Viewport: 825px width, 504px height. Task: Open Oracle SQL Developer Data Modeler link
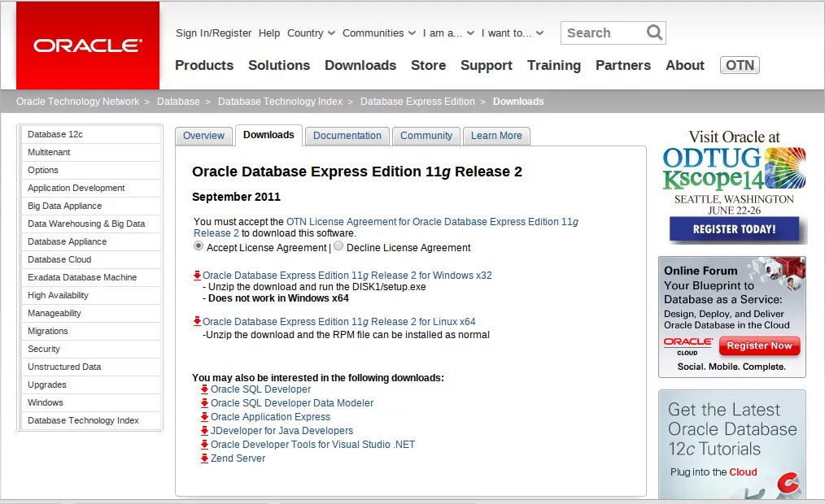point(292,403)
